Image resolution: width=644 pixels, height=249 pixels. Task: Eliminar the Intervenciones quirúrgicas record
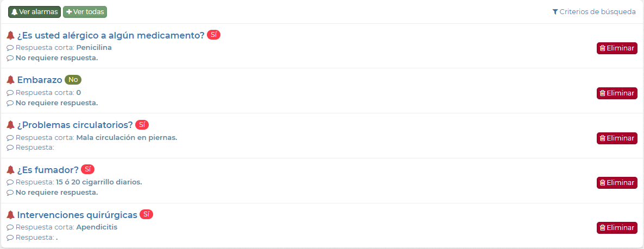(617, 228)
